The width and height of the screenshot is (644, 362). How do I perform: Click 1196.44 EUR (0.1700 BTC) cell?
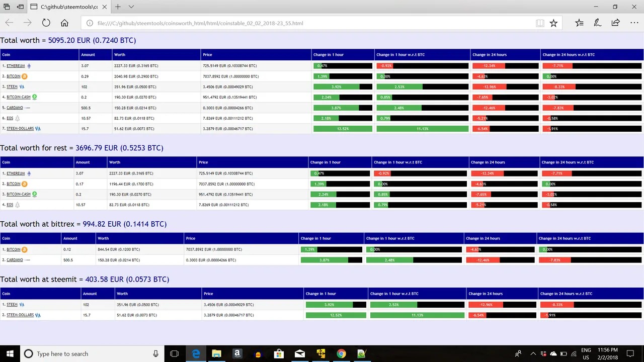(x=131, y=184)
